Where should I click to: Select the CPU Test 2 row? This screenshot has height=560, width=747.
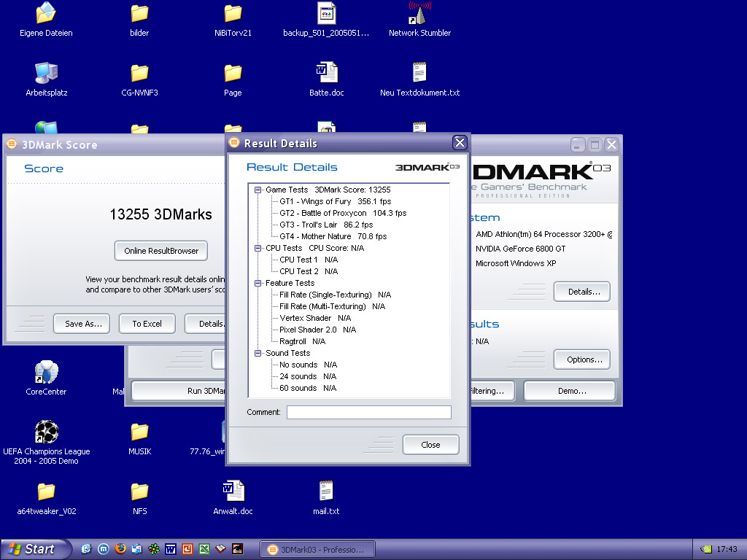309,271
